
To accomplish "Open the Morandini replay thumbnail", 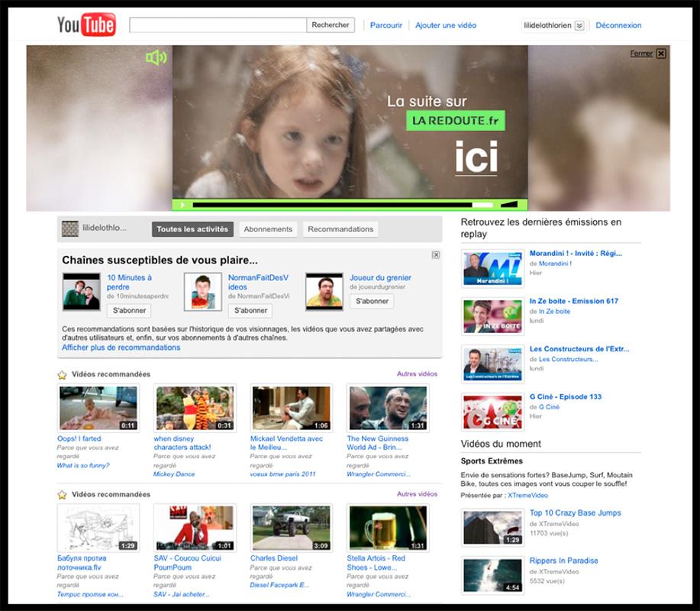I will tap(493, 268).
